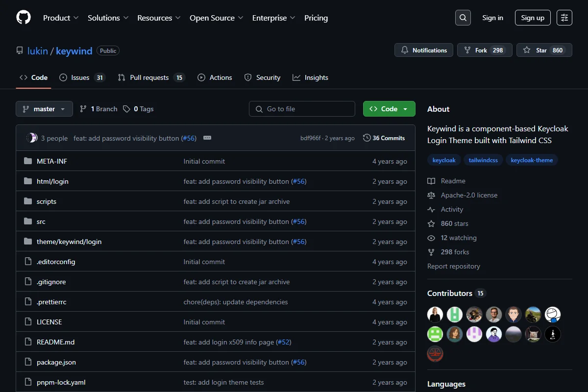Viewport: 588px width, 392px height.
Task: Click Report repository link
Action: point(454,266)
